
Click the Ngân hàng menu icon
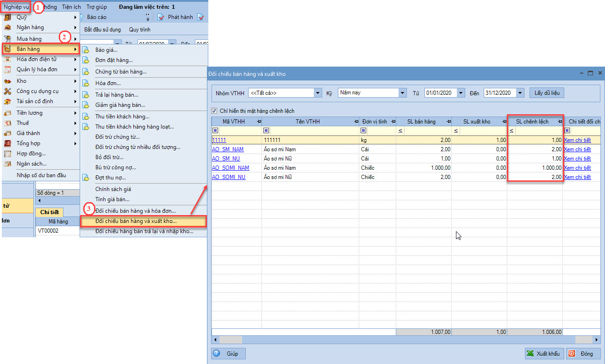tap(7, 27)
